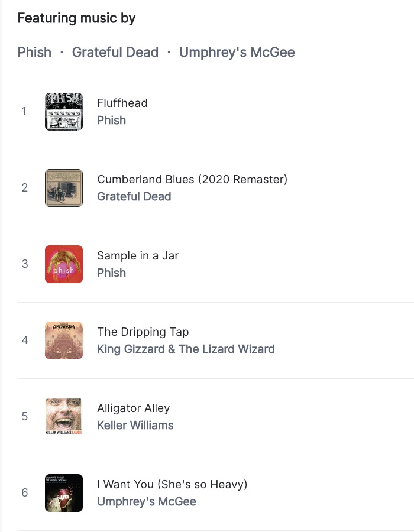Open Umphrey's McGee artist link under track 6
Image resolution: width=414 pixels, height=532 pixels.
147,501
